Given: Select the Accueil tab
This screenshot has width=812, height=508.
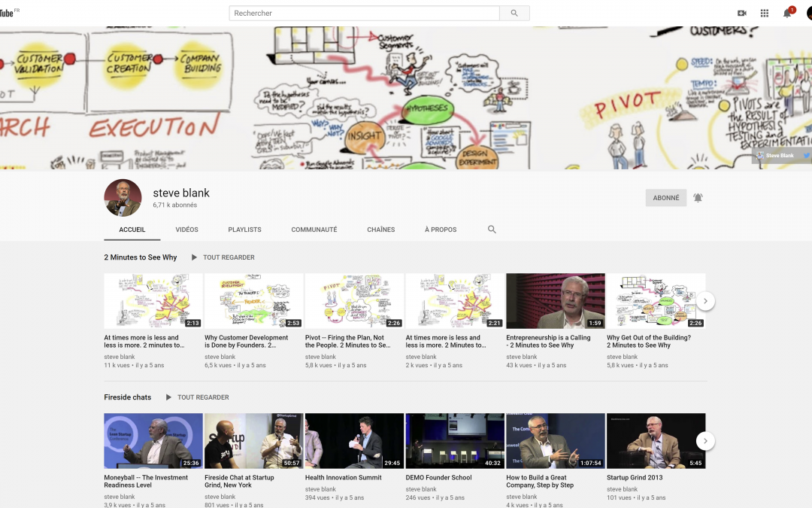Looking at the screenshot, I should point(132,230).
